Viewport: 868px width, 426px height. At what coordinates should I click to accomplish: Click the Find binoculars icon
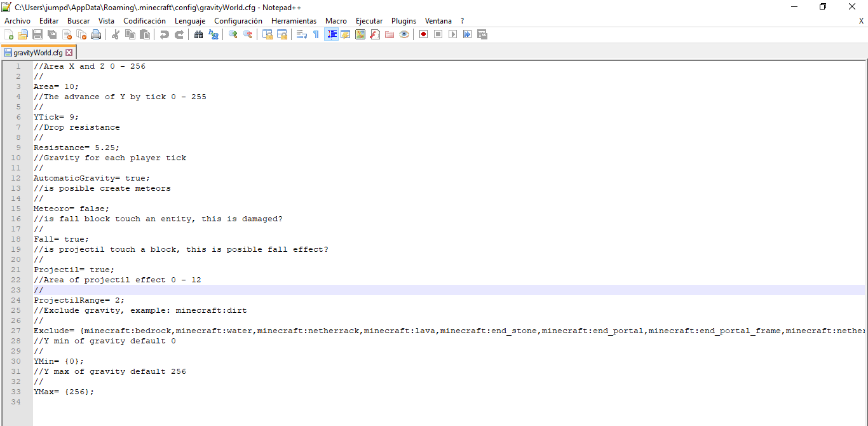[199, 34]
